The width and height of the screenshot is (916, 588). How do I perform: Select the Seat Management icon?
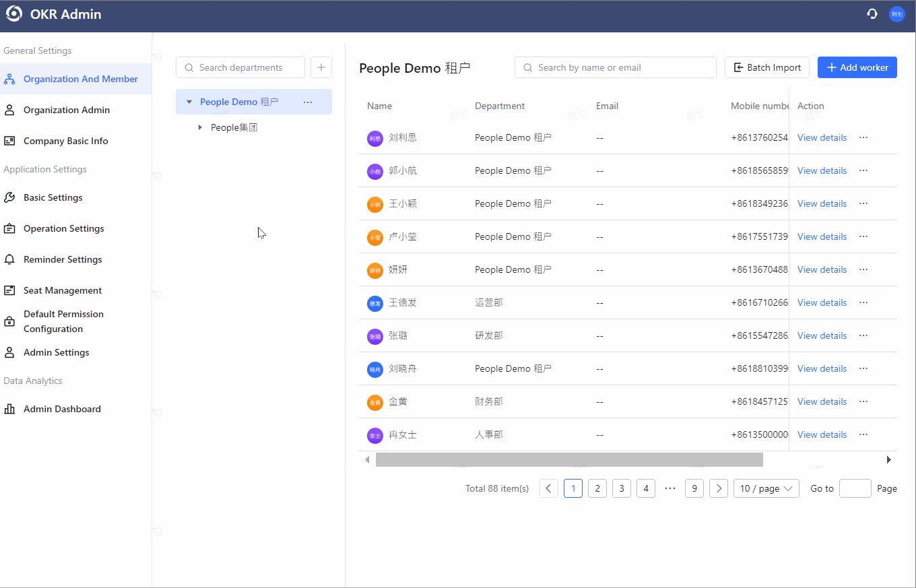tap(9, 290)
